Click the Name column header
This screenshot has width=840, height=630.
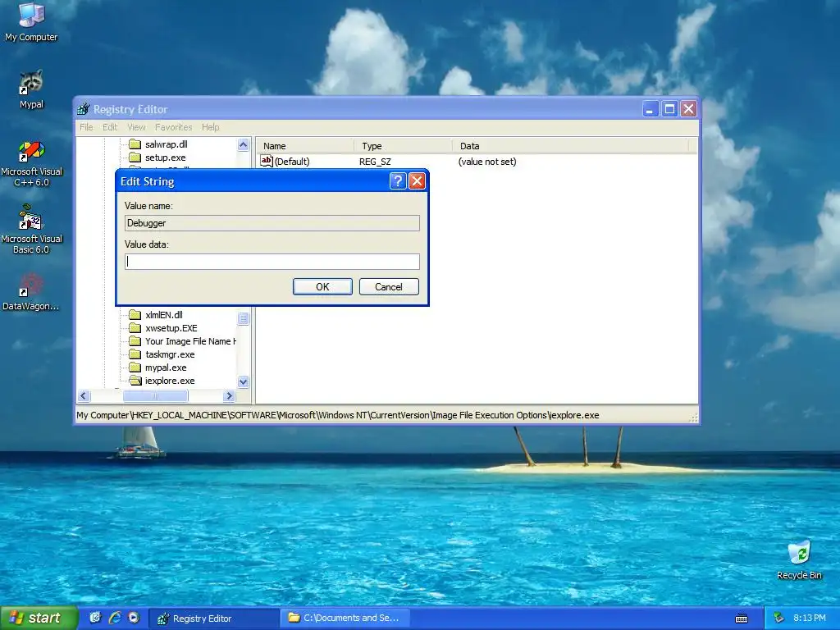tap(305, 146)
